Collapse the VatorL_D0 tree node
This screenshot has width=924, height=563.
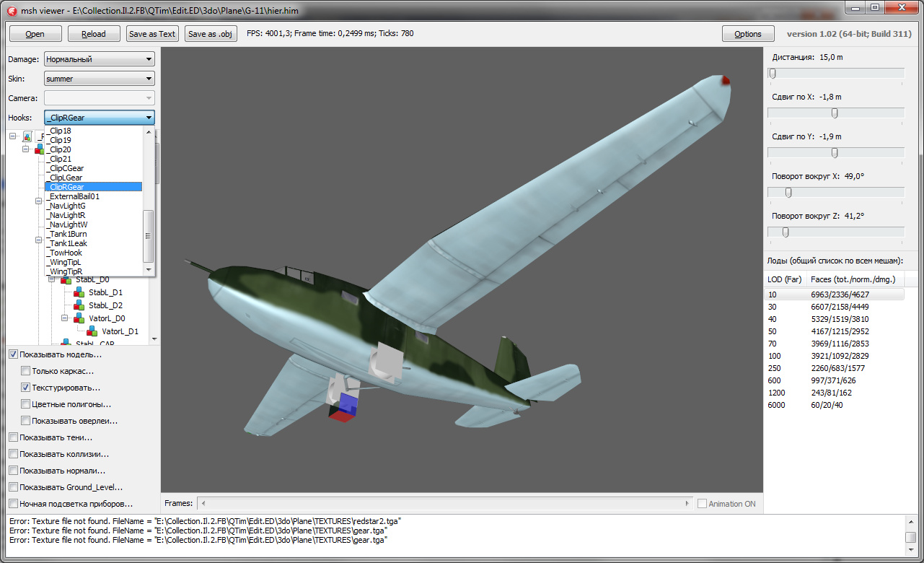click(65, 318)
